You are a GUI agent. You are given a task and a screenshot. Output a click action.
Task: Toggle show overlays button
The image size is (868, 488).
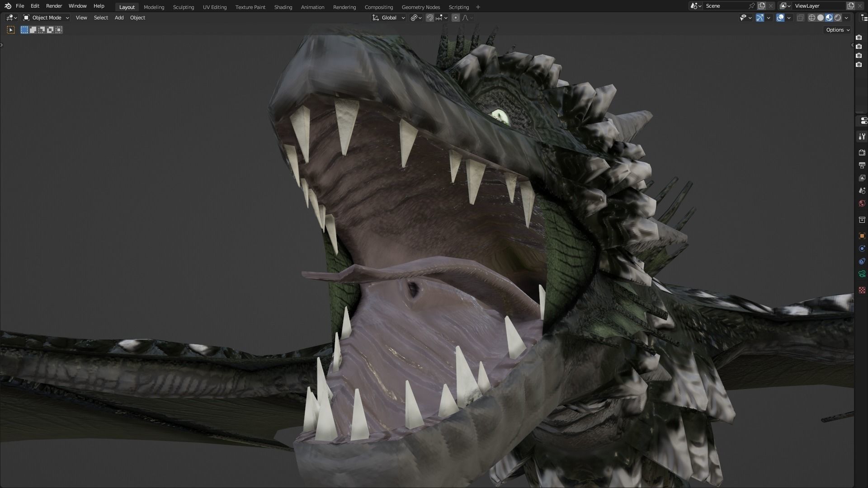[x=780, y=18]
